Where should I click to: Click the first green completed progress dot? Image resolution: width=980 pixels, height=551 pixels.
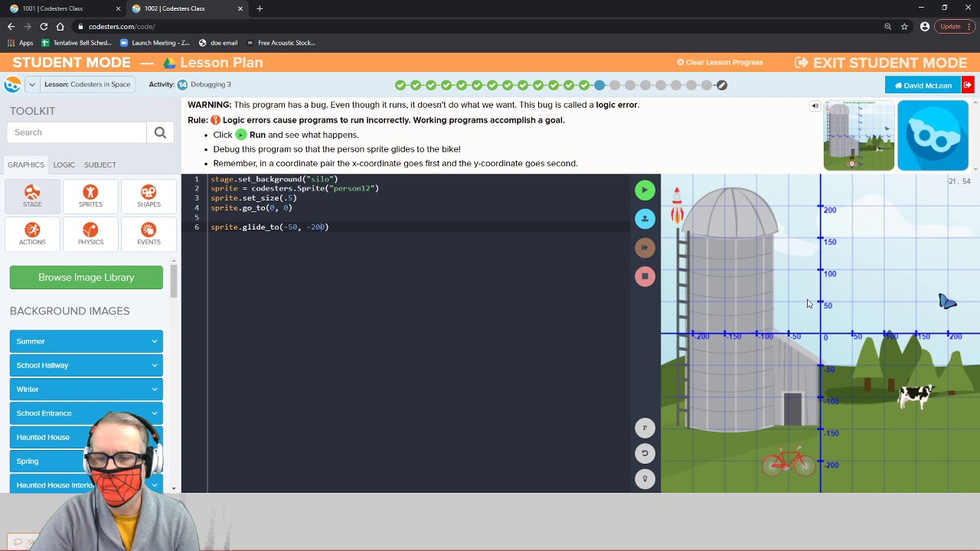coord(400,85)
